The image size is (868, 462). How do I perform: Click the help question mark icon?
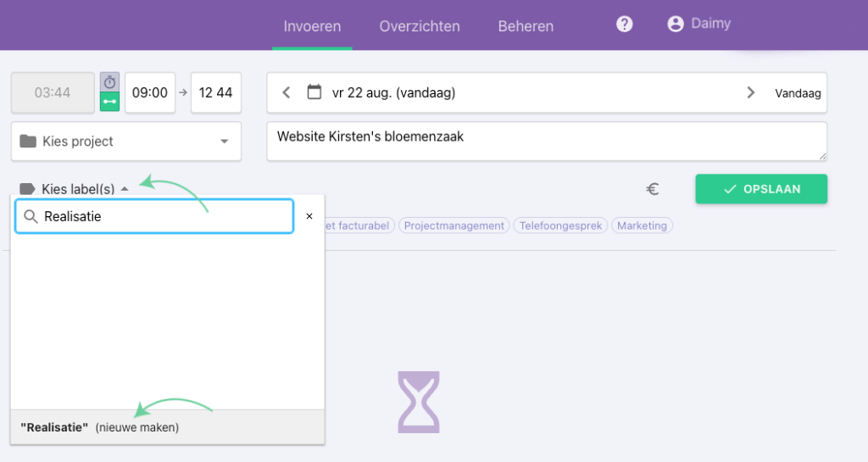[x=625, y=25]
